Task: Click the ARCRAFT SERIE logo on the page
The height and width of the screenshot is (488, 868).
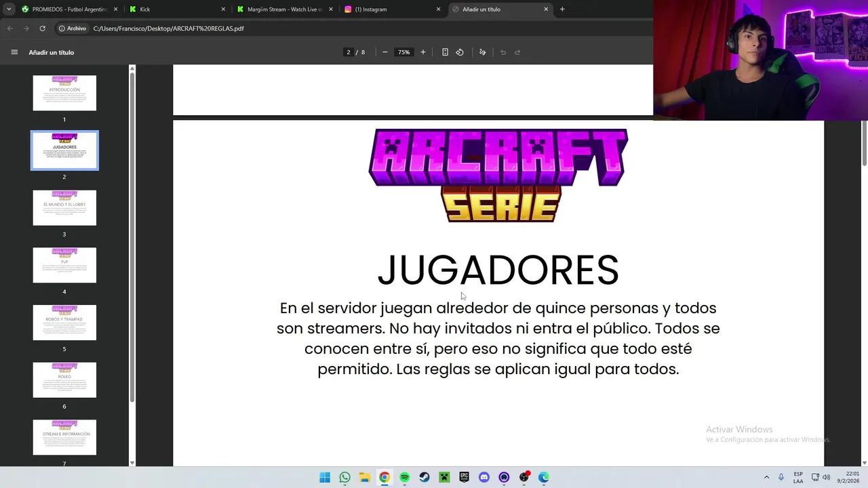Action: coord(498,175)
